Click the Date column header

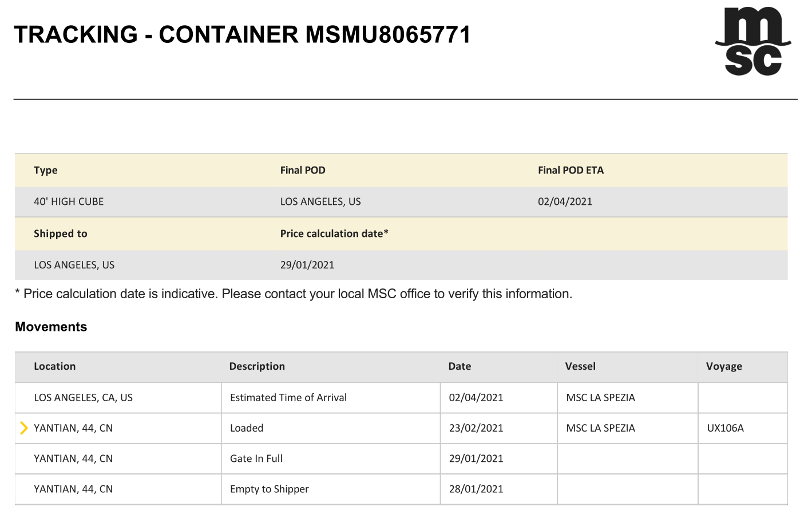click(x=460, y=366)
